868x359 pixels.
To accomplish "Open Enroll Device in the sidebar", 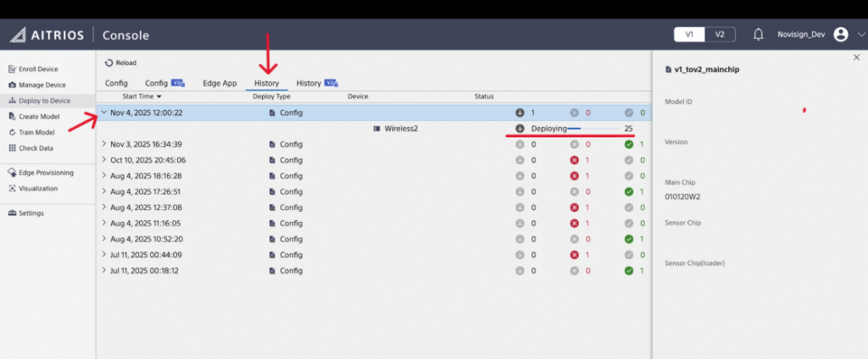I will (38, 69).
